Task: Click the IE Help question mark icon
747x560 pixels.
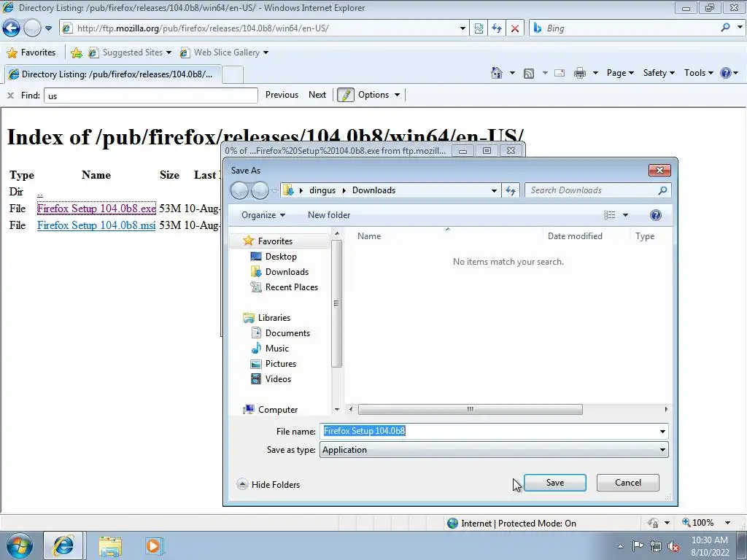Action: [726, 73]
